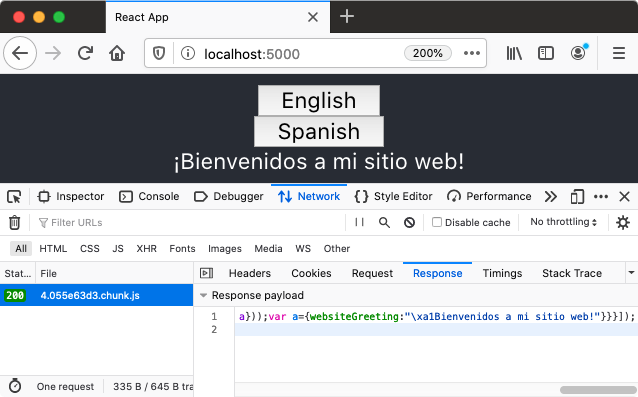Filter requests by JS
Image resolution: width=638 pixels, height=397 pixels.
[118, 249]
